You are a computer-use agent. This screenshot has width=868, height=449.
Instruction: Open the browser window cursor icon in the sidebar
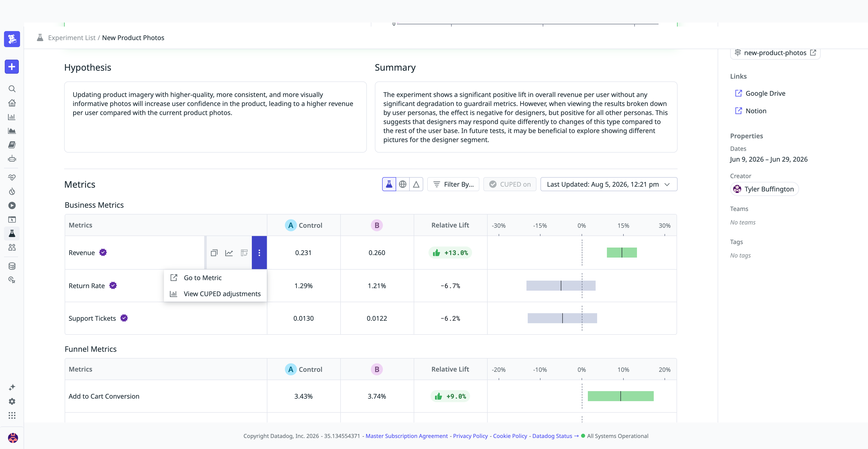click(12, 220)
